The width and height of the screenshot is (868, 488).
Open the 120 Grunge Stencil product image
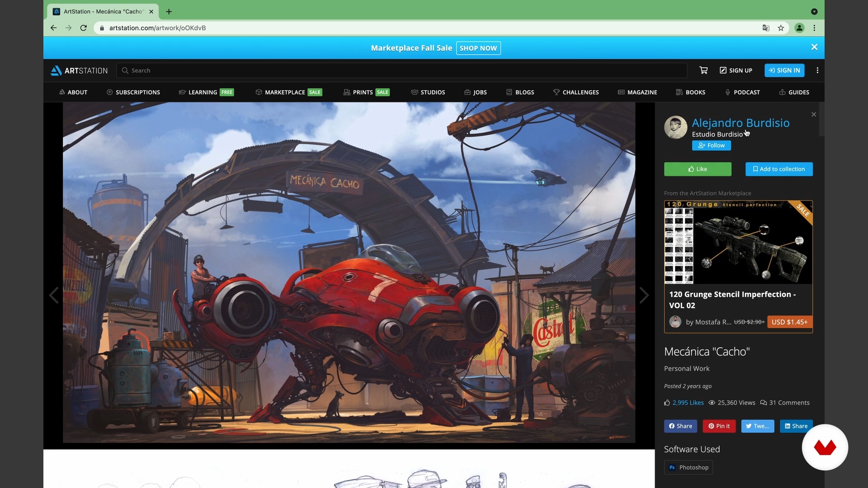pos(738,242)
